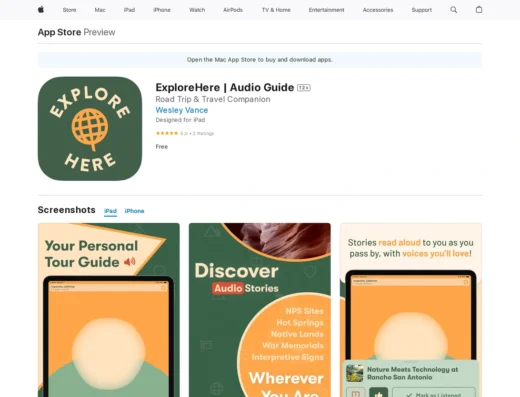Open the iPhone nav menu

(x=162, y=10)
